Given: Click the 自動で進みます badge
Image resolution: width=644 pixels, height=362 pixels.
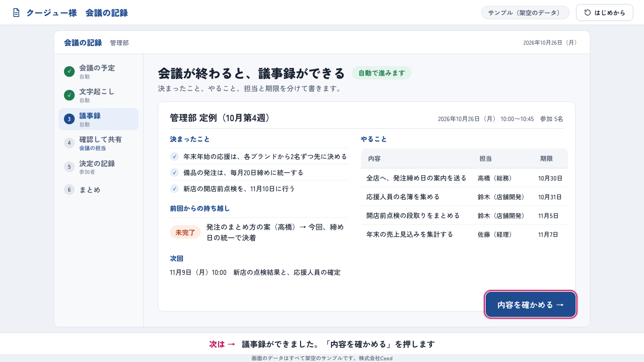Looking at the screenshot, I should coord(381,73).
